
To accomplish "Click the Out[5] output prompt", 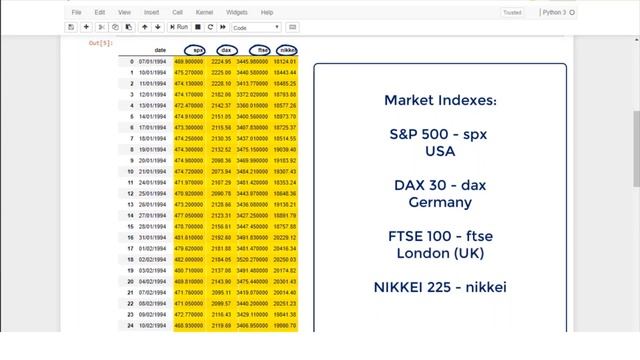I will point(100,43).
